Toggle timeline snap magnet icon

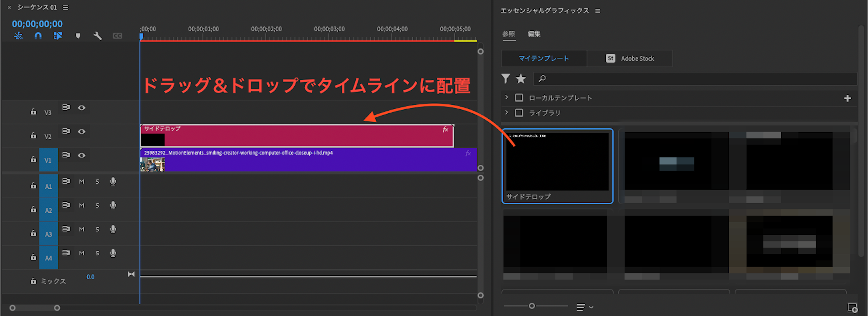(38, 36)
